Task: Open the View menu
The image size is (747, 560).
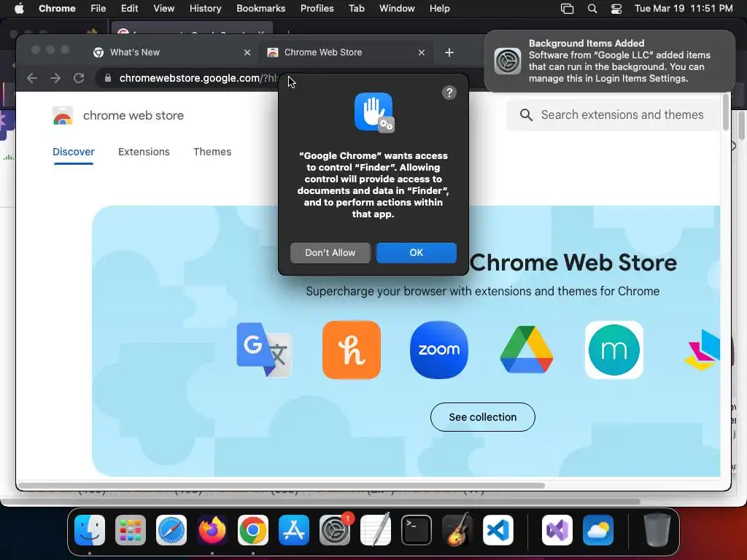Action: tap(163, 9)
